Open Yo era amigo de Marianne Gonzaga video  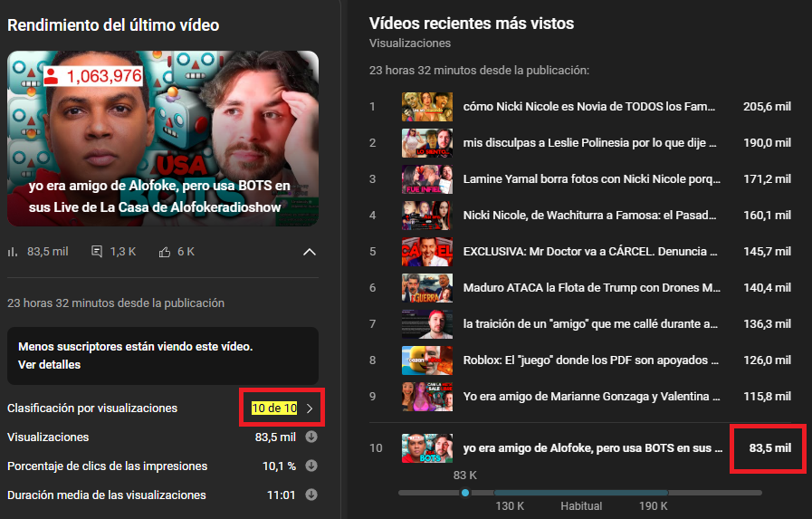pyautogui.click(x=591, y=397)
